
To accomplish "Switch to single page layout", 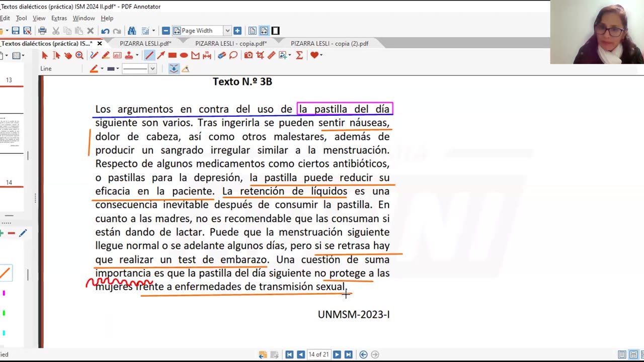I will (622, 354).
